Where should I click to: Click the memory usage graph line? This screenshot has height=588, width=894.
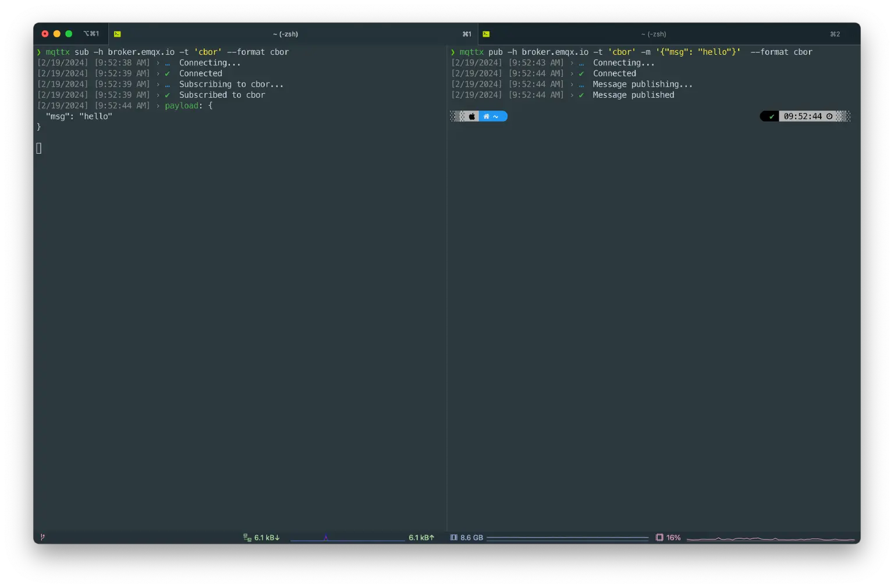tap(567, 538)
